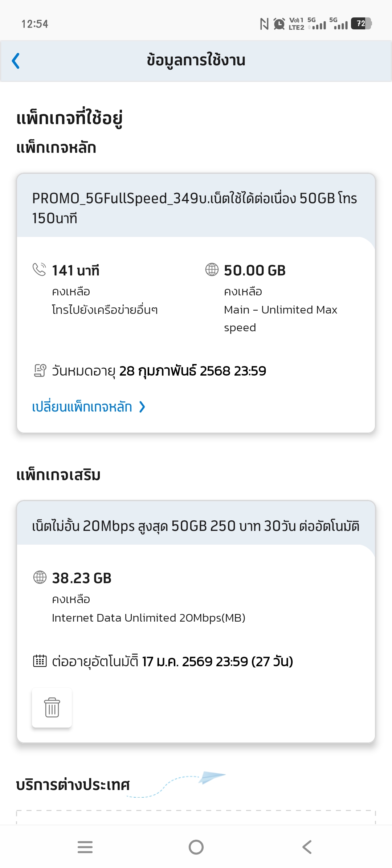The image size is (392, 868).
Task: Tap the 141 นาที remaining minutes
Action: [75, 270]
